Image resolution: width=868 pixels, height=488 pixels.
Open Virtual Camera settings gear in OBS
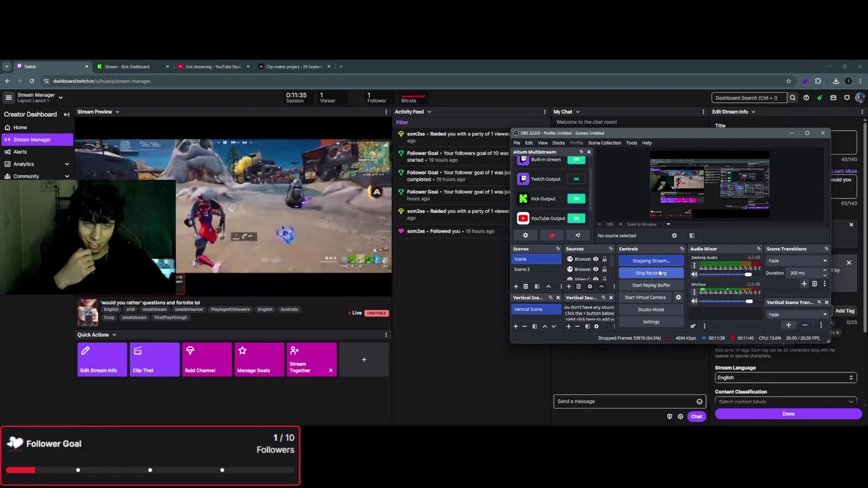(x=678, y=298)
